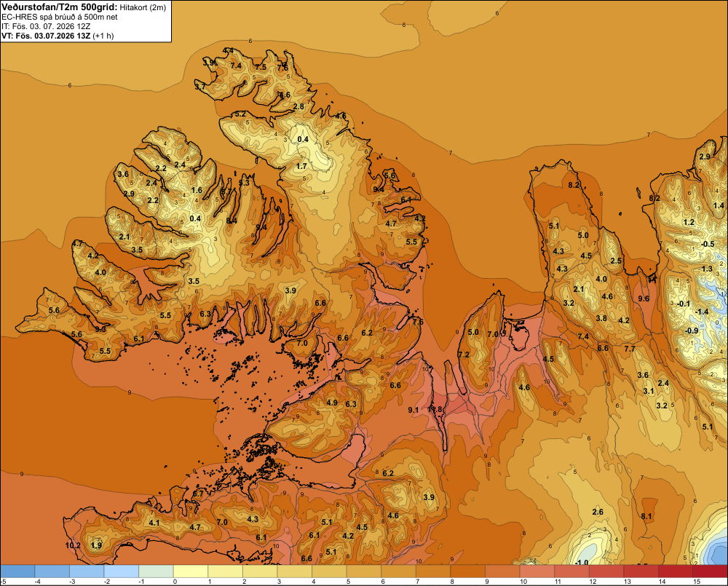Click the legend label '15'
Viewport: 728px width, 586px height.
697,582
